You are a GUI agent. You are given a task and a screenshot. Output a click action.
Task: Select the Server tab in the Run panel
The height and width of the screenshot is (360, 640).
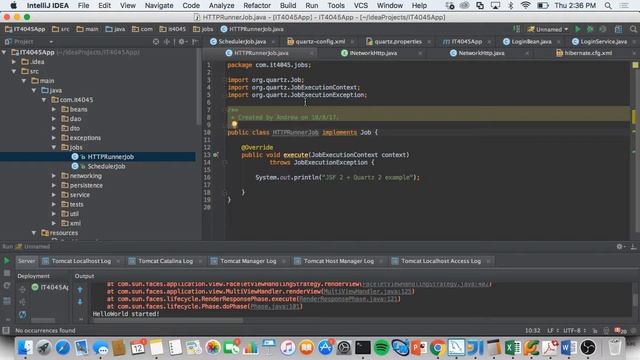[x=27, y=261]
